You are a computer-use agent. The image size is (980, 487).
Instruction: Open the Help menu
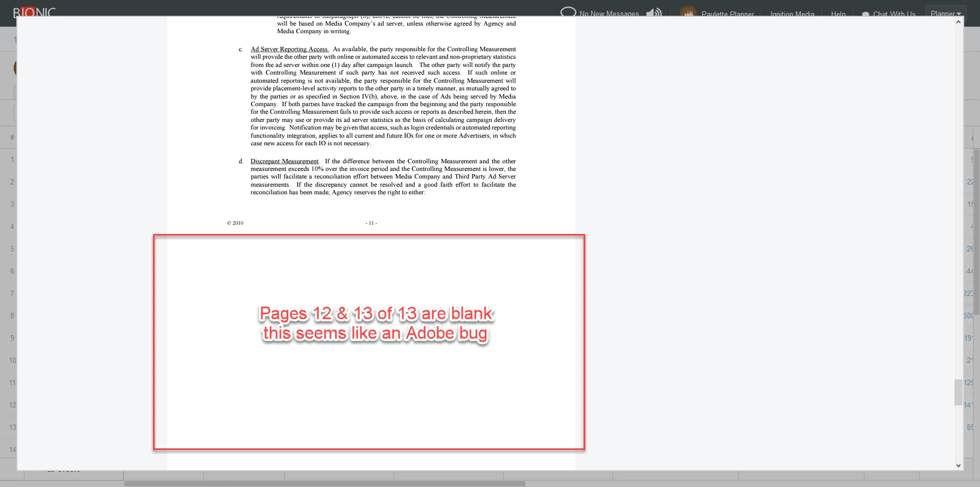point(838,14)
